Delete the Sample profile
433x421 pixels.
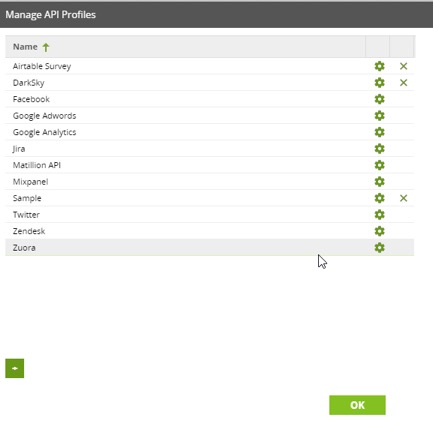pos(403,198)
